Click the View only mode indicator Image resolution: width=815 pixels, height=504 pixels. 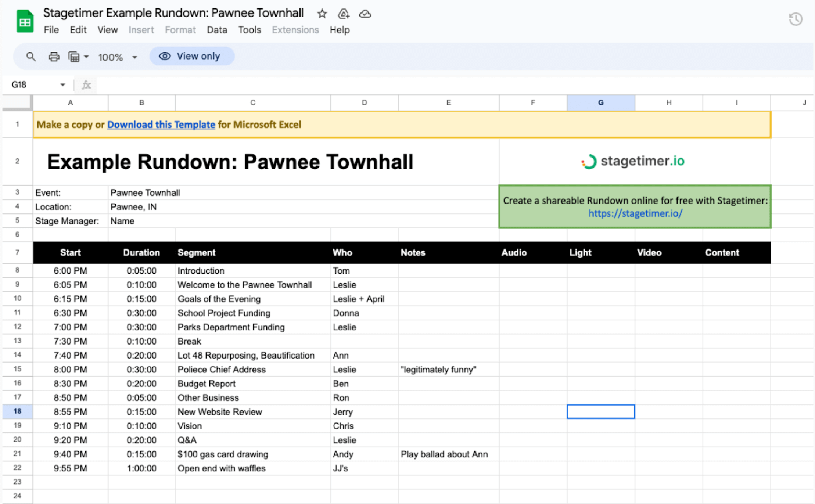point(191,56)
